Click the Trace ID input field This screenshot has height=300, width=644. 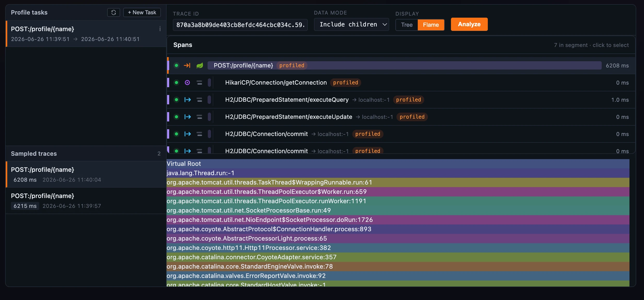pos(240,25)
